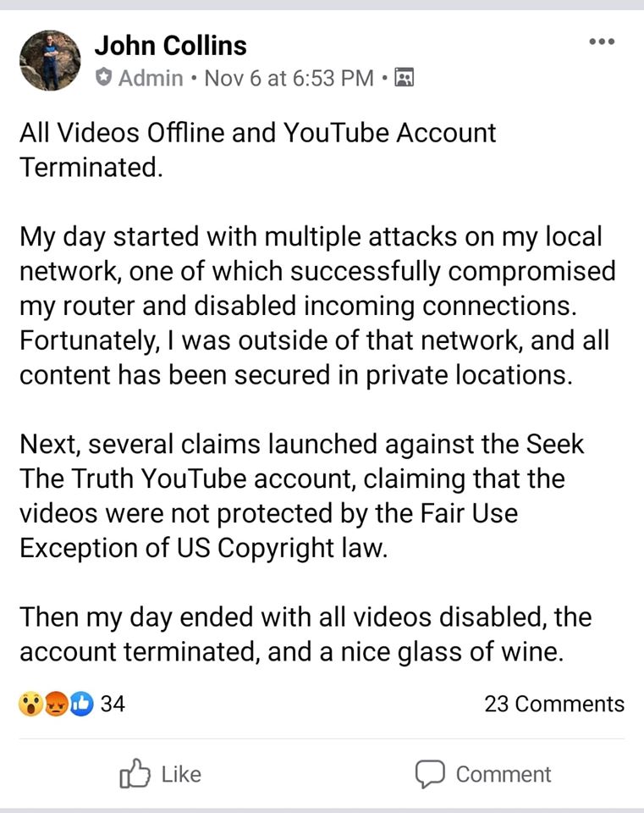Click the wow reaction emoji
Image resolution: width=644 pixels, height=813 pixels.
pos(30,704)
